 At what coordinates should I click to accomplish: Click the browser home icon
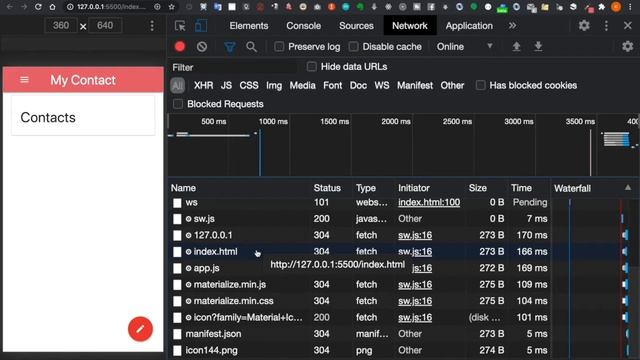[52, 7]
